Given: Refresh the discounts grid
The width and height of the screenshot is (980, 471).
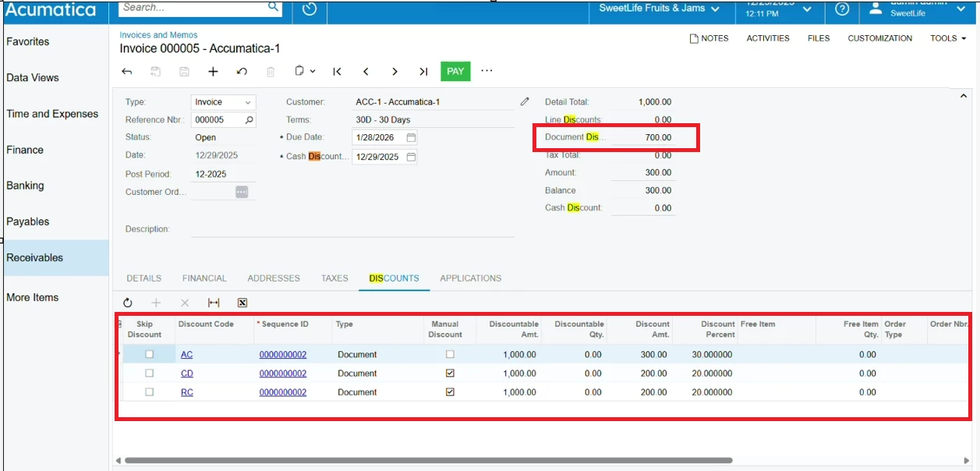Looking at the screenshot, I should (x=128, y=303).
